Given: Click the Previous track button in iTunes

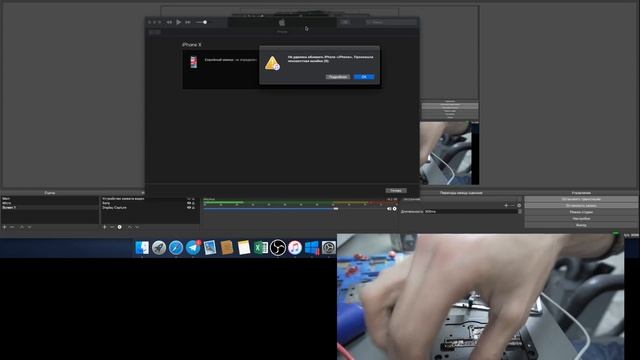Looking at the screenshot, I should click(169, 22).
